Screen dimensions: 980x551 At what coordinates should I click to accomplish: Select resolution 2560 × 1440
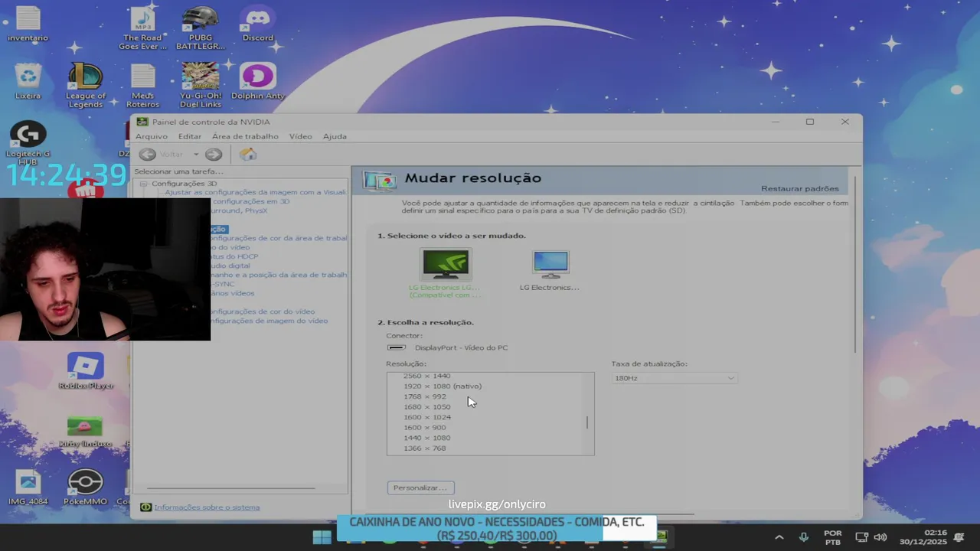pyautogui.click(x=426, y=376)
